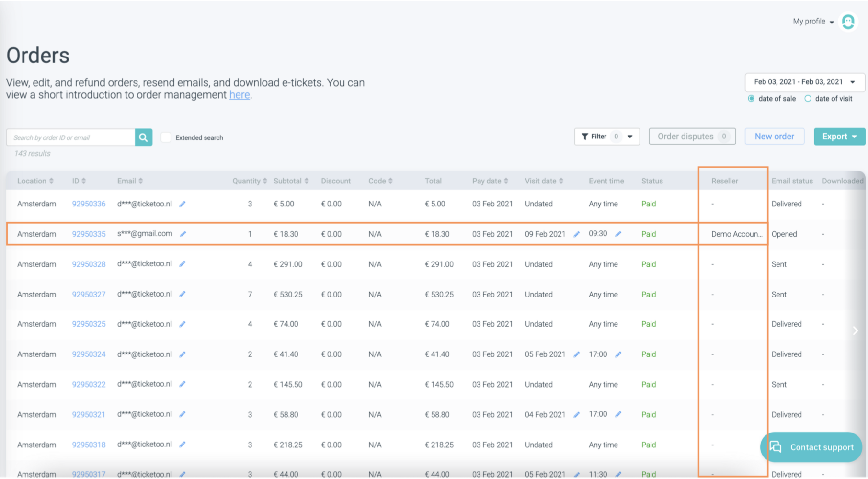Screen dimensions: 868x479
Task: Edit email pencil for order 92950328
Action: pyautogui.click(x=183, y=264)
